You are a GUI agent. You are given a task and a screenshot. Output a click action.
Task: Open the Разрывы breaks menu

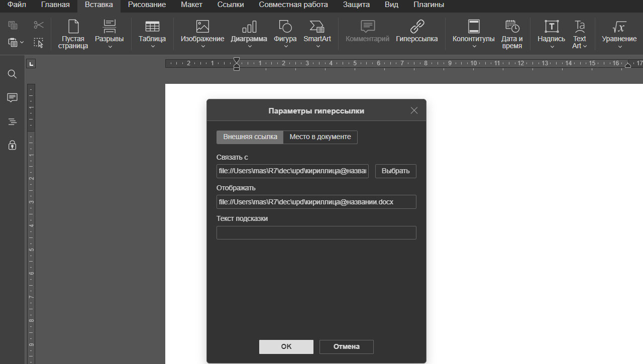[110, 34]
